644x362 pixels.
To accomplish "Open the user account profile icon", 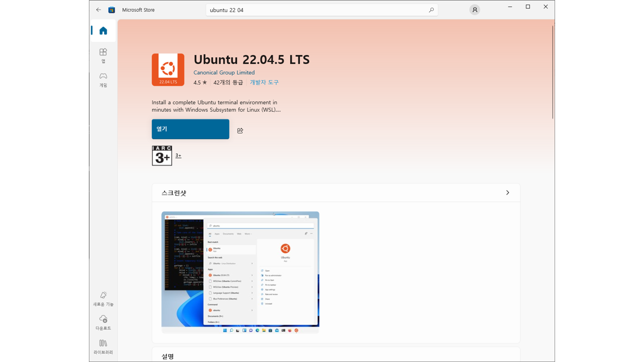I will 475,10.
